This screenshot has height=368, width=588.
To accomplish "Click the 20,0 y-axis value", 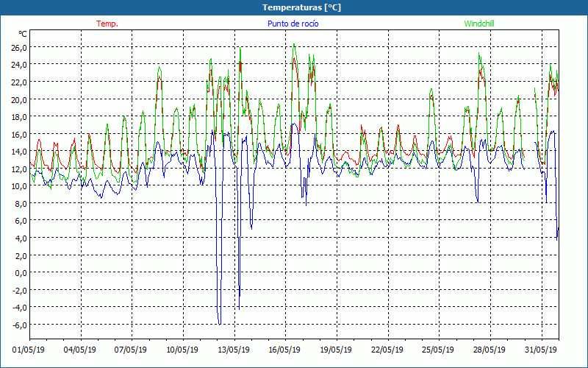I will point(20,99).
